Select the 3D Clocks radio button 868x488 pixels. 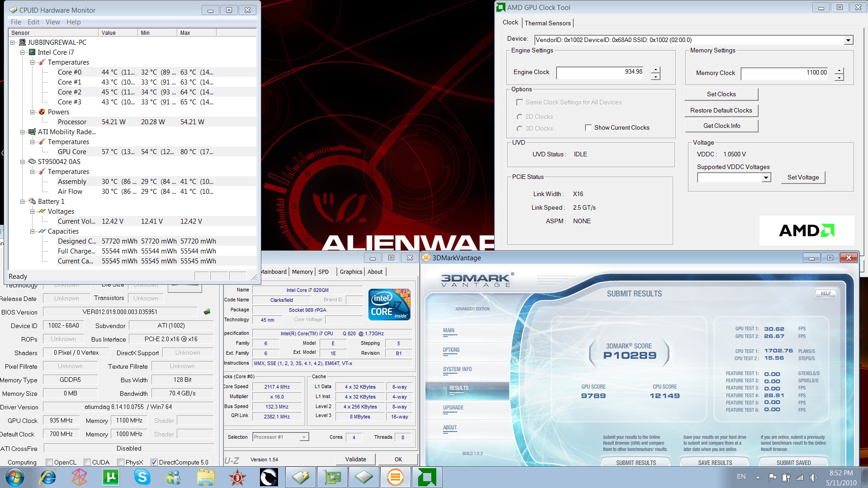tap(519, 128)
